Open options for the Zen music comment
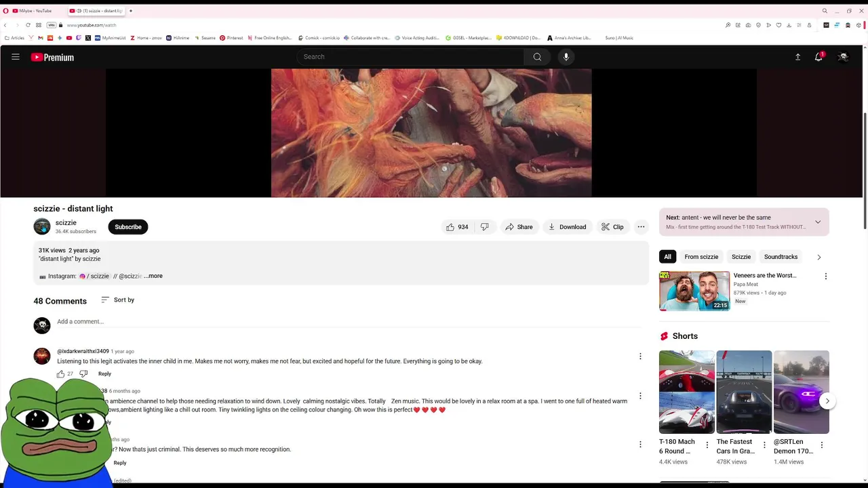The image size is (868, 488). (640, 396)
